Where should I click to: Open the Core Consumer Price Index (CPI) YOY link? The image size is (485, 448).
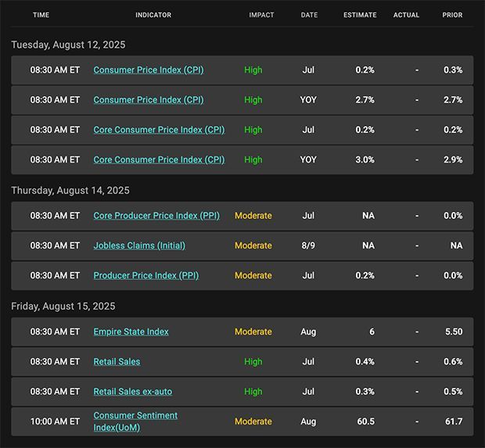click(x=159, y=159)
